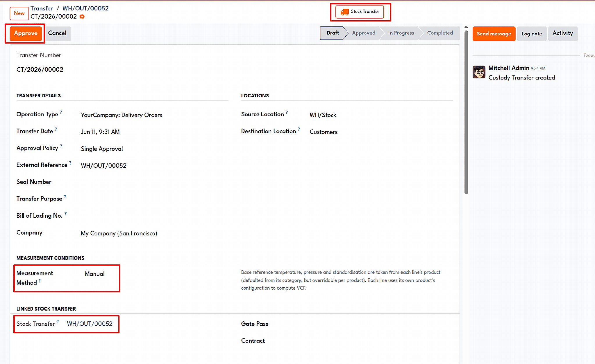Edit External Reference field WH/OUT/00052
The image size is (595, 364).
point(103,166)
